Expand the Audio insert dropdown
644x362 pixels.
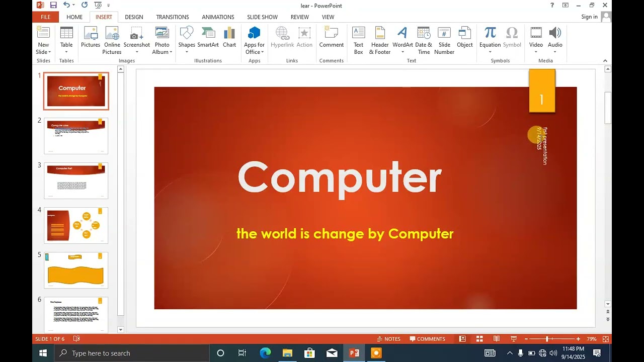click(555, 52)
